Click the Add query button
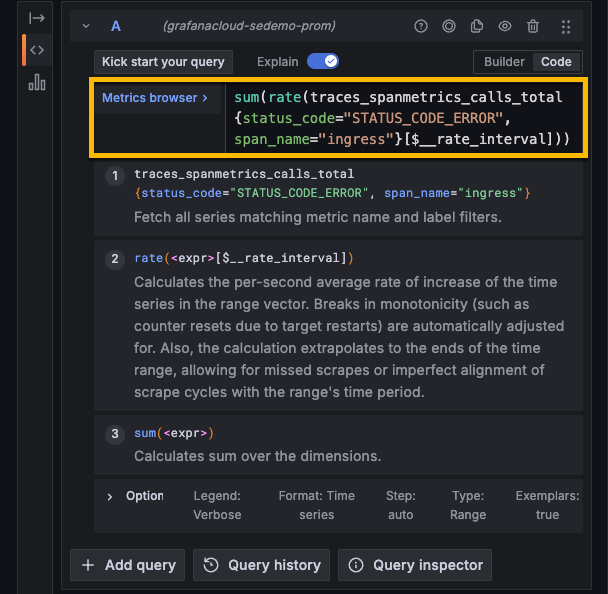This screenshot has width=608, height=594. click(128, 565)
